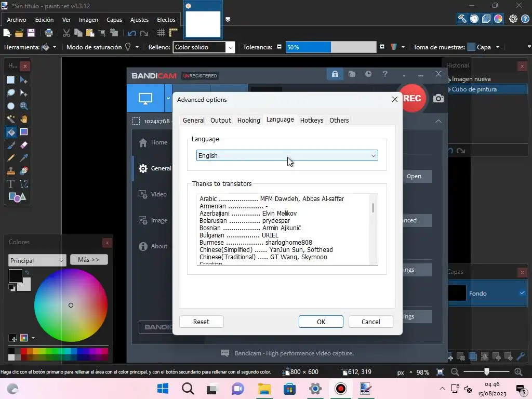Select the Zoom tool in toolbox
The width and height of the screenshot is (532, 399).
tap(23, 106)
